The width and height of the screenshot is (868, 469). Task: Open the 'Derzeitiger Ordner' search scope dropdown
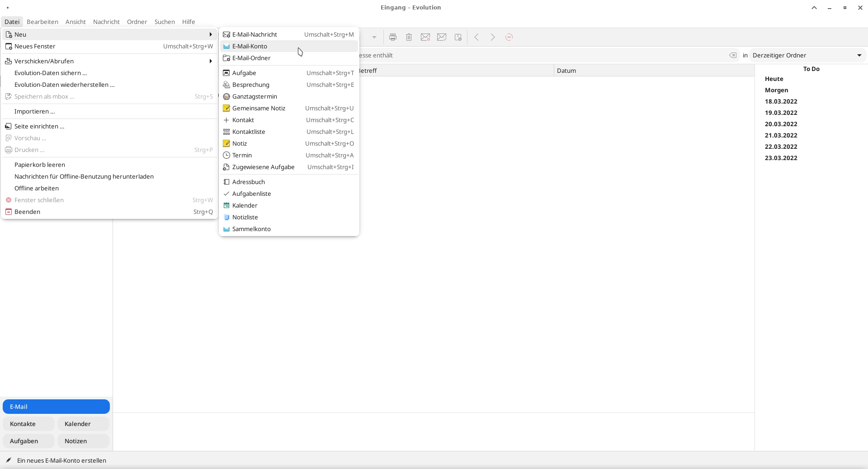tap(807, 55)
